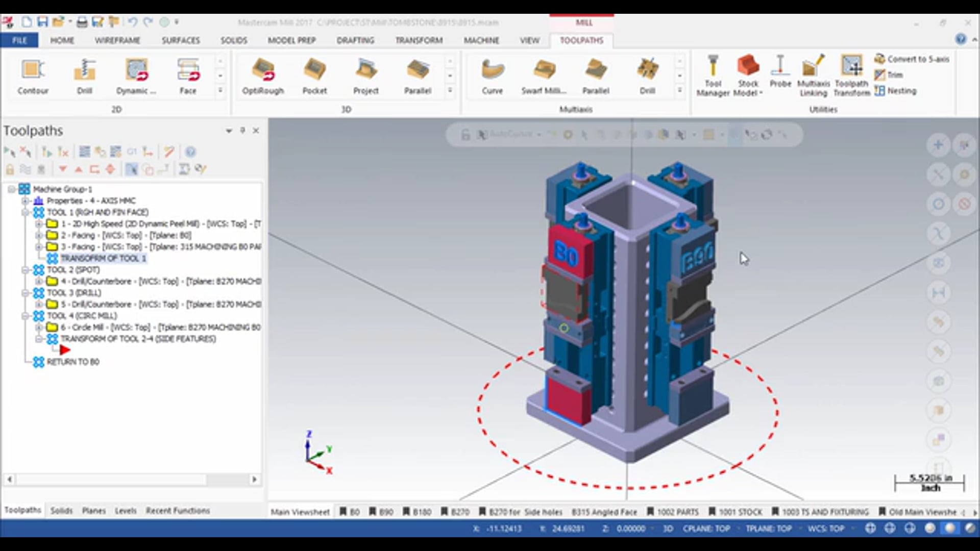Open the TRANSFORM ribbon tab
Screen dimensions: 980x551
click(x=419, y=40)
